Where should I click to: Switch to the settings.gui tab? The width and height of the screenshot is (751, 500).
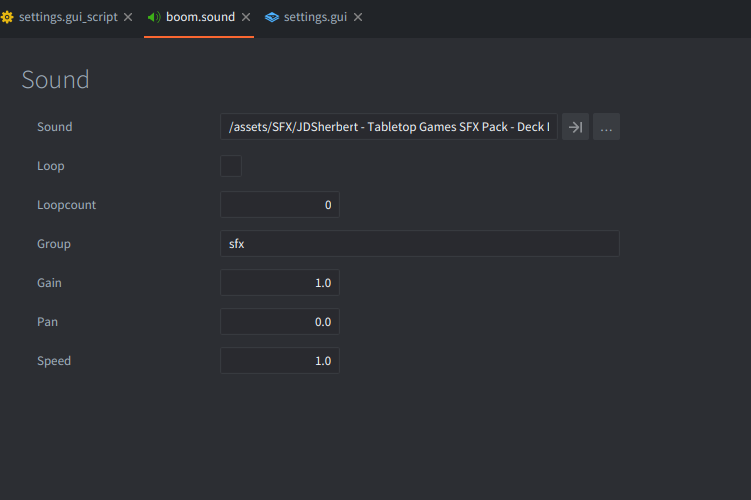coord(315,17)
